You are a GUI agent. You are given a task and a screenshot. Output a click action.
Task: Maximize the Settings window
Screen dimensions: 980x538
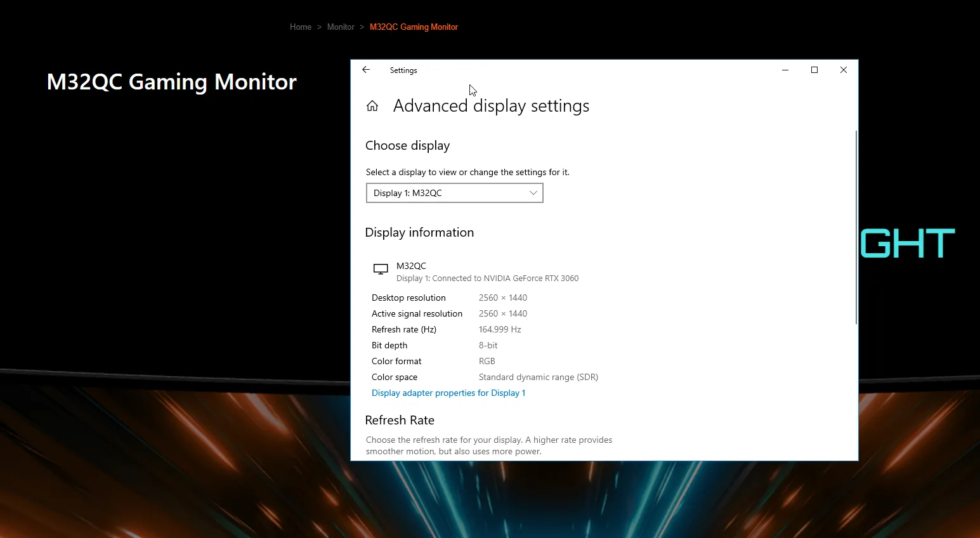(x=814, y=70)
